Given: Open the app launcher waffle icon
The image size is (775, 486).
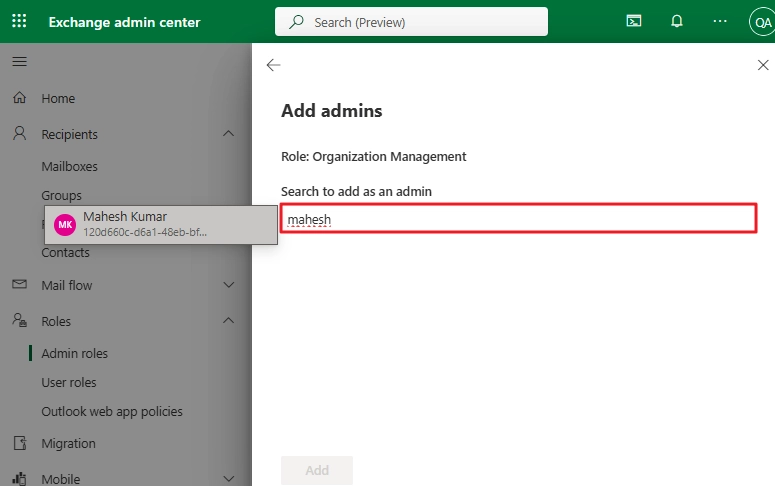Looking at the screenshot, I should (19, 21).
